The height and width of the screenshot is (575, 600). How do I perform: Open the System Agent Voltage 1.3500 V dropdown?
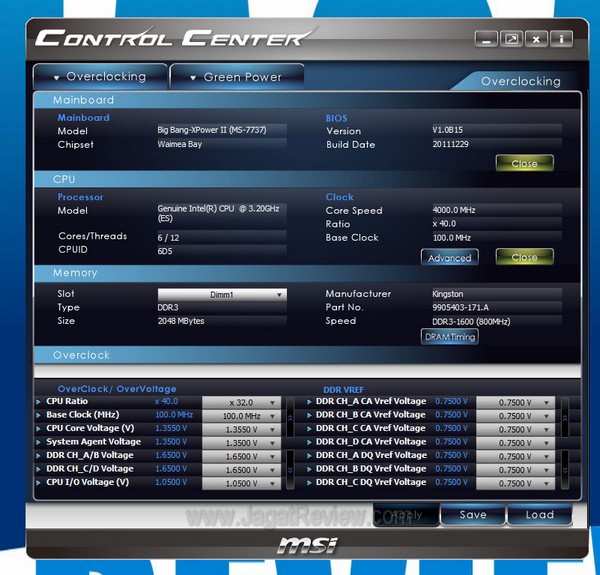(x=241, y=443)
